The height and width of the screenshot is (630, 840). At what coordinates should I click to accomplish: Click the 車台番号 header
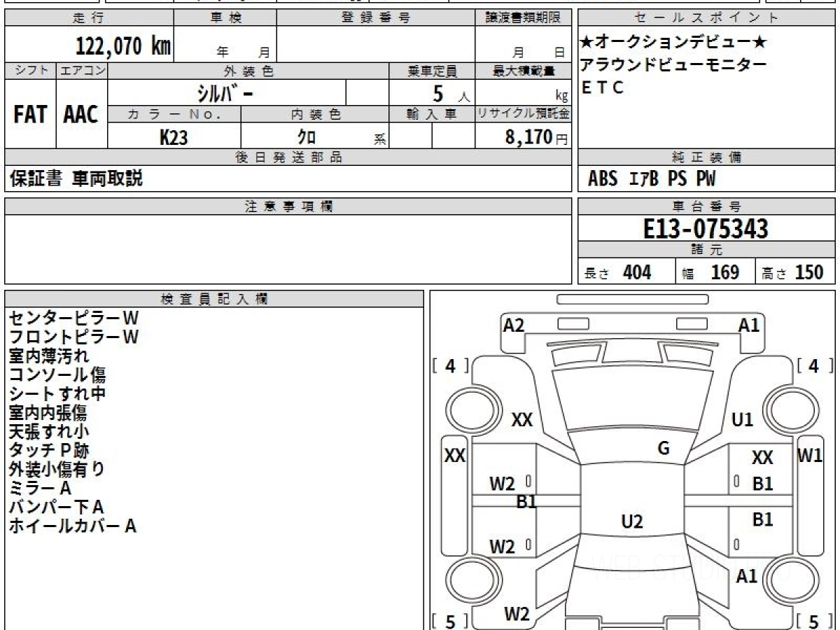pos(706,206)
